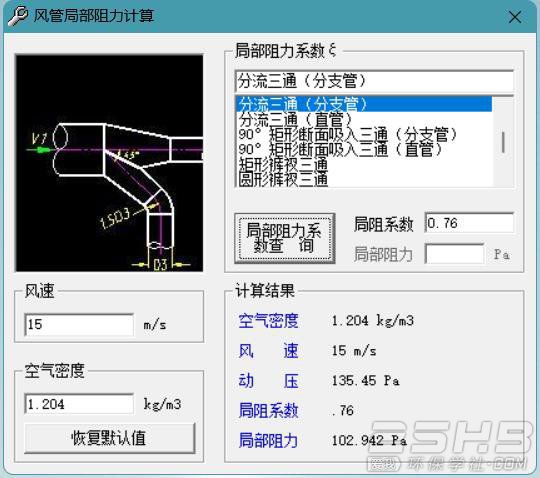Screen dimensions: 540x478
Task: Click the 1.5D3 radius label in diagram
Action: [x=115, y=218]
